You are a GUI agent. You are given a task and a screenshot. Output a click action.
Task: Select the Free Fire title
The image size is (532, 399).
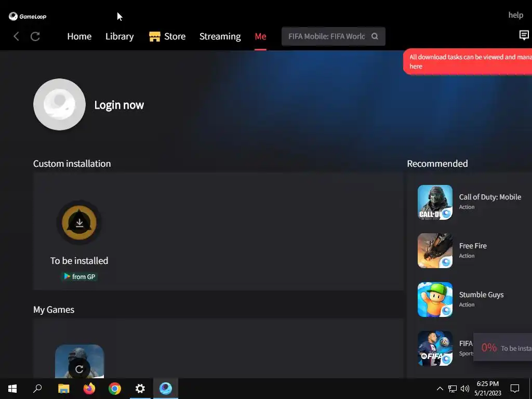[473, 246]
